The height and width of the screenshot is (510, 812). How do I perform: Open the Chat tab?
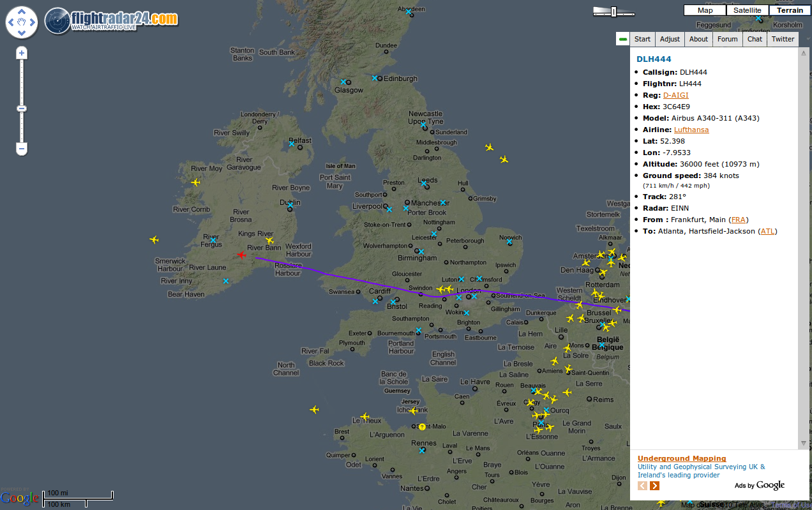click(x=755, y=39)
